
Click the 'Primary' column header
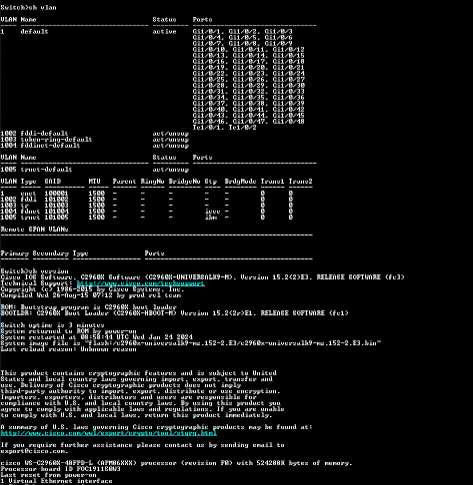tap(14, 253)
